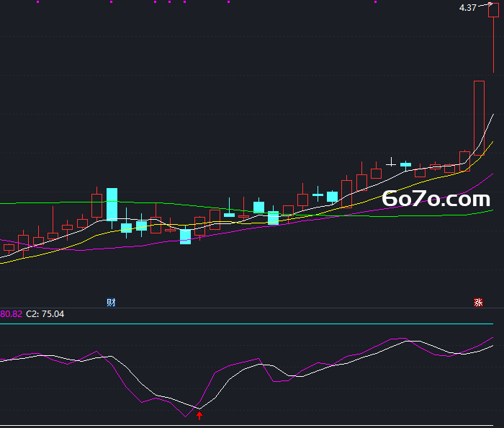Click the 6o7o.com watermark text
504x428 pixels.
pos(436,199)
